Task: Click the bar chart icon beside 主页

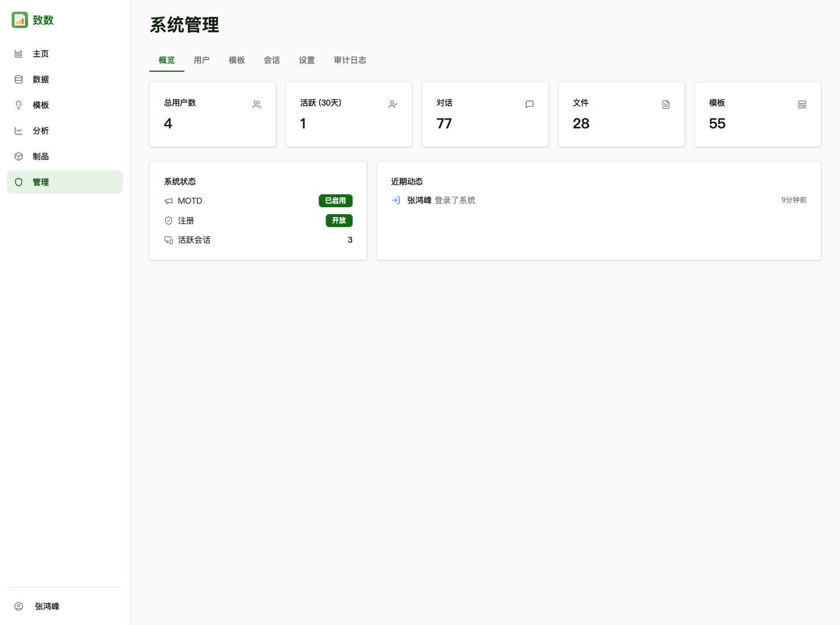Action: (x=19, y=54)
